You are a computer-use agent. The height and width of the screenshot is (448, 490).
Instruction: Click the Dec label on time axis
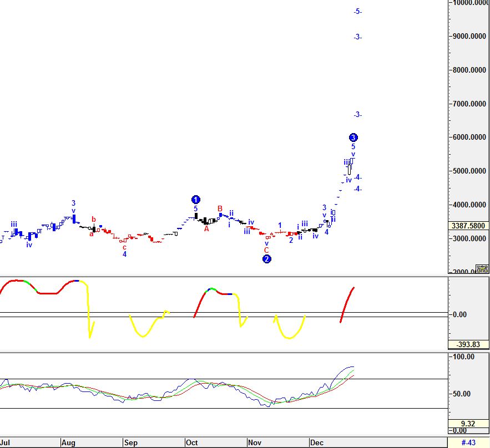(317, 442)
